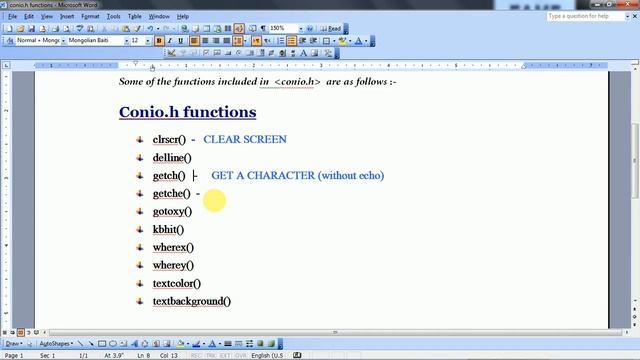Open the Edit menu
Image resolution: width=640 pixels, height=360 pixels.
pyautogui.click(x=29, y=16)
